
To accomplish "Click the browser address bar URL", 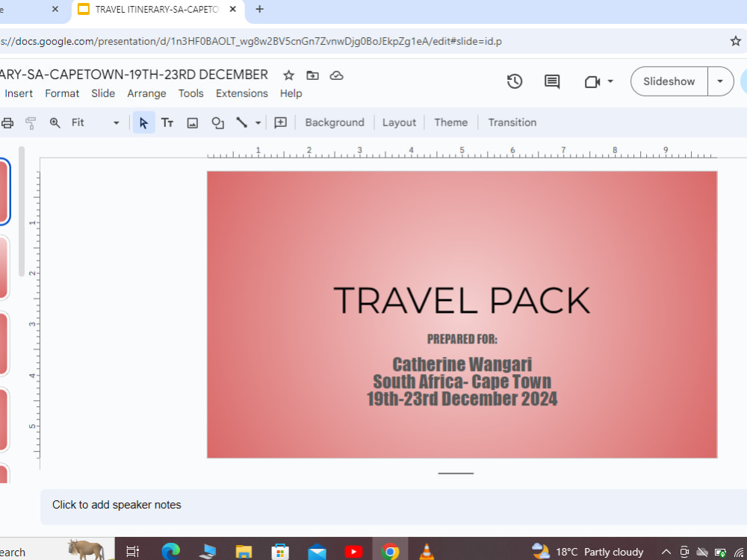I will [250, 41].
